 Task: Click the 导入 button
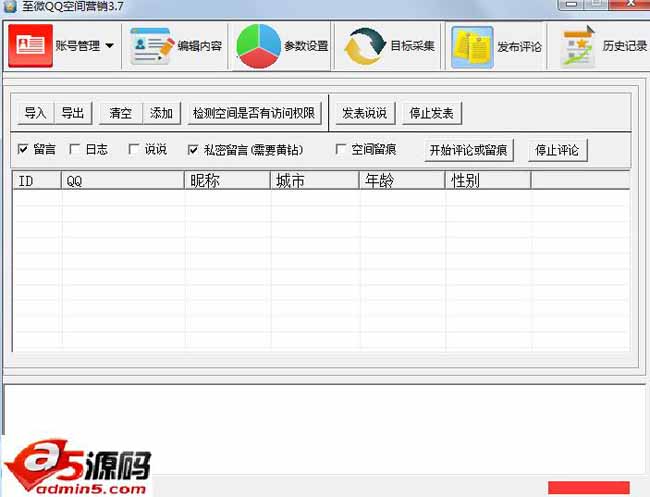[36, 113]
